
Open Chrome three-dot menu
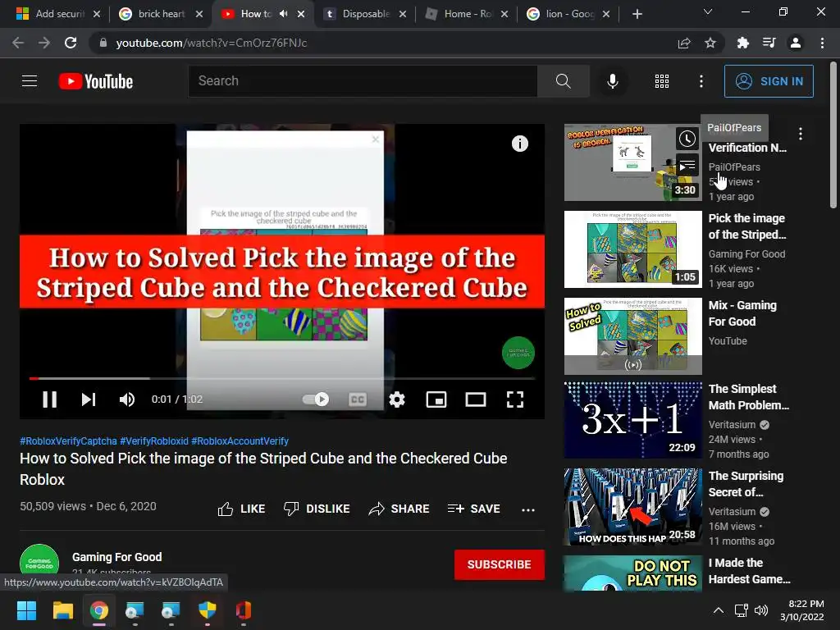point(822,43)
